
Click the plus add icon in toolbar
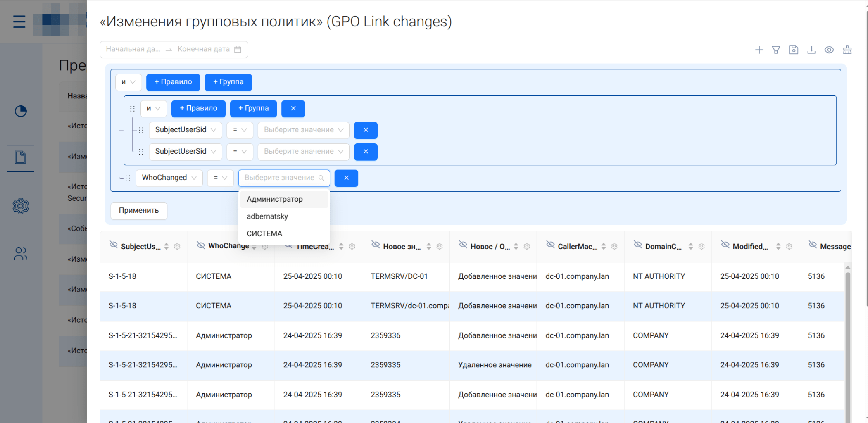pos(759,50)
